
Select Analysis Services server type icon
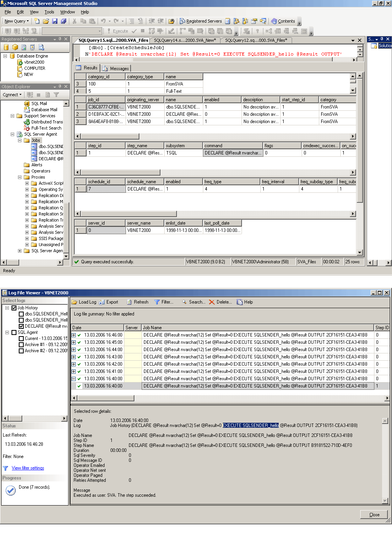[15, 47]
